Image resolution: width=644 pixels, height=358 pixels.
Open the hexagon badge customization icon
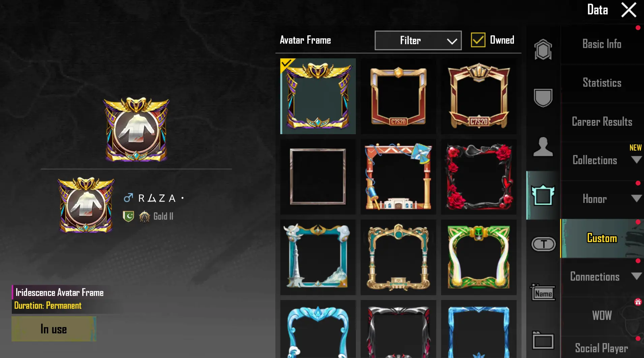coord(543,50)
